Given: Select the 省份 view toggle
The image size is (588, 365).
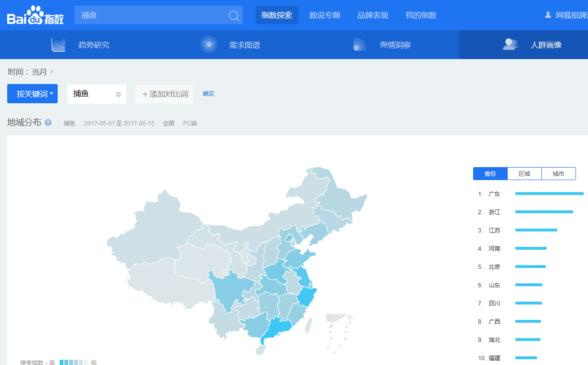Looking at the screenshot, I should point(490,173).
